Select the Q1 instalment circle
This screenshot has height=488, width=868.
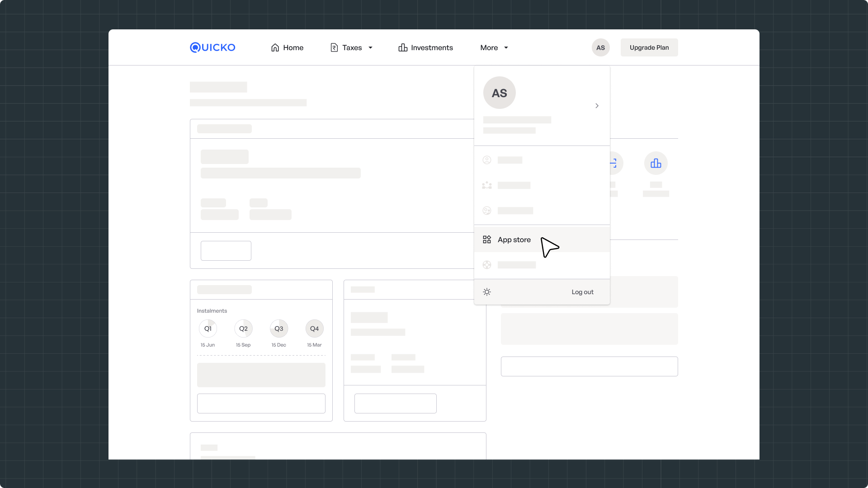pos(208,328)
